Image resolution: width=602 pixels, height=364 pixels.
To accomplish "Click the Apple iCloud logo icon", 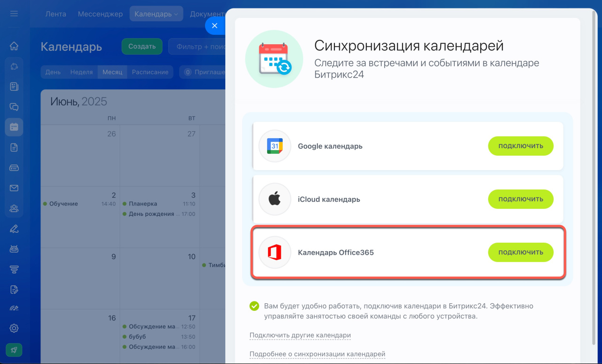I will (275, 199).
